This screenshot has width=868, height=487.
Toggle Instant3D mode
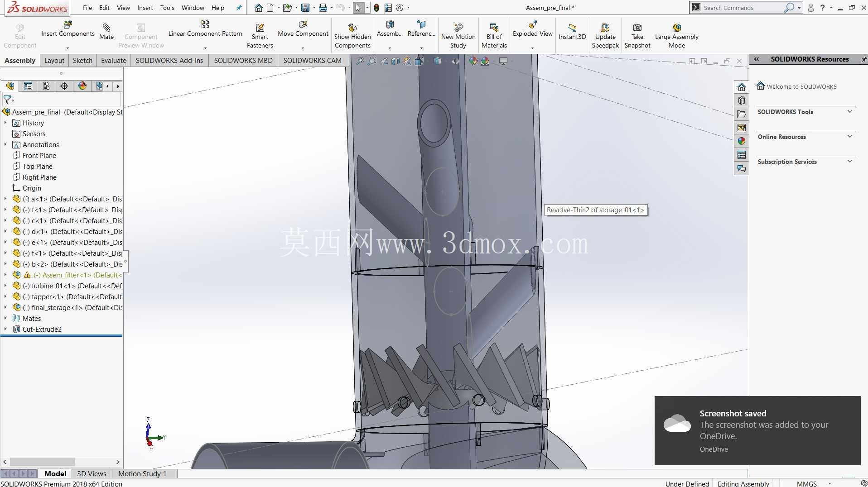[572, 32]
